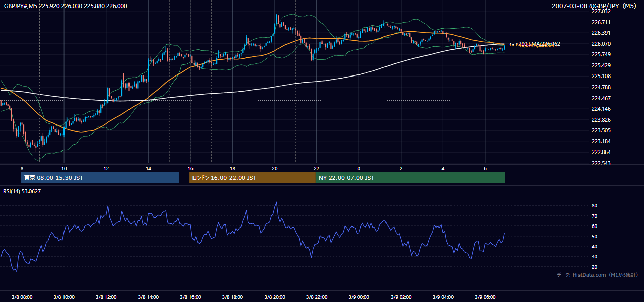
Task: Click bottom time label 3/9 02:00
Action: click(401, 297)
